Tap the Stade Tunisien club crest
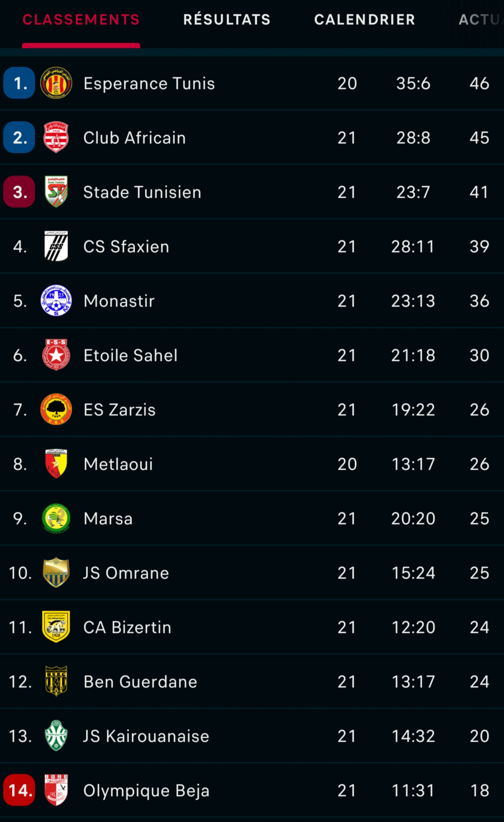The height and width of the screenshot is (822, 504). coord(56,191)
